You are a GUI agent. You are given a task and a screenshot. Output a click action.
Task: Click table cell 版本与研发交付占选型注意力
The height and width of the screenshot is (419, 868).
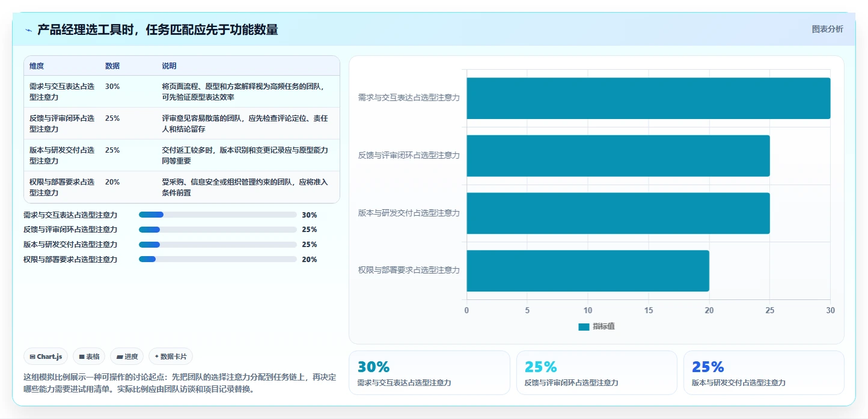pyautogui.click(x=62, y=155)
